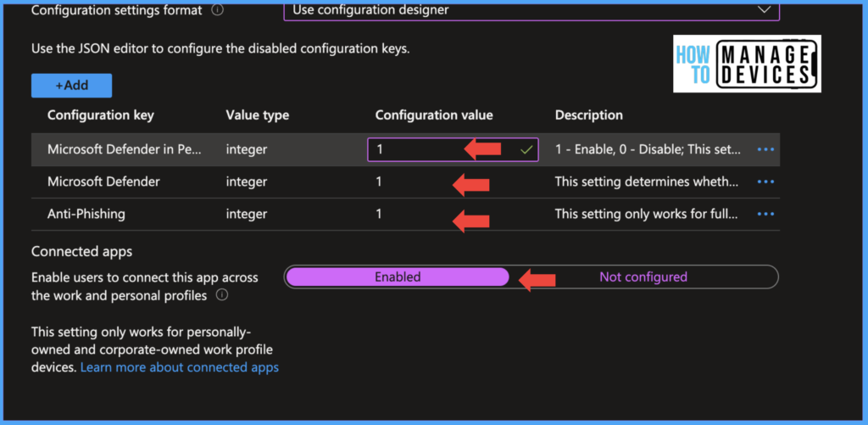Viewport: 868px width, 425px height.
Task: Click the info icon next to work and personal profiles
Action: pyautogui.click(x=222, y=295)
